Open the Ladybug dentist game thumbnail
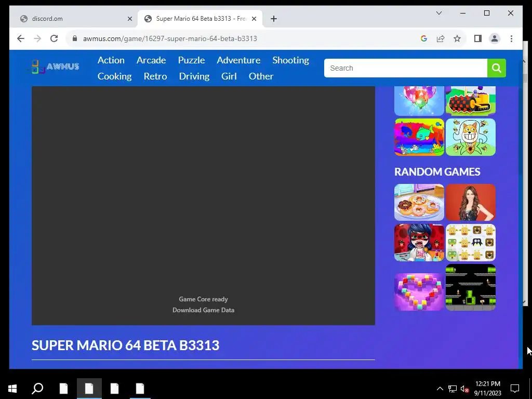This screenshot has width=532, height=399. point(419,243)
